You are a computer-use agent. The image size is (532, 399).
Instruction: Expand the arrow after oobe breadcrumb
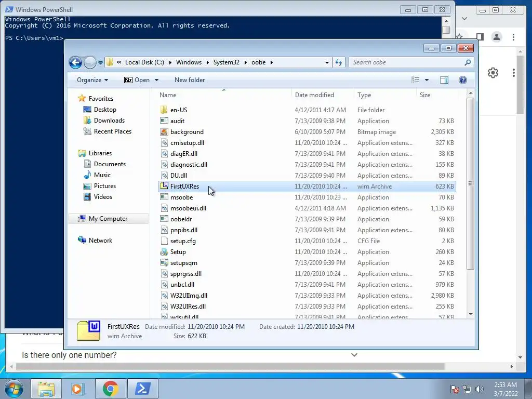pos(271,62)
